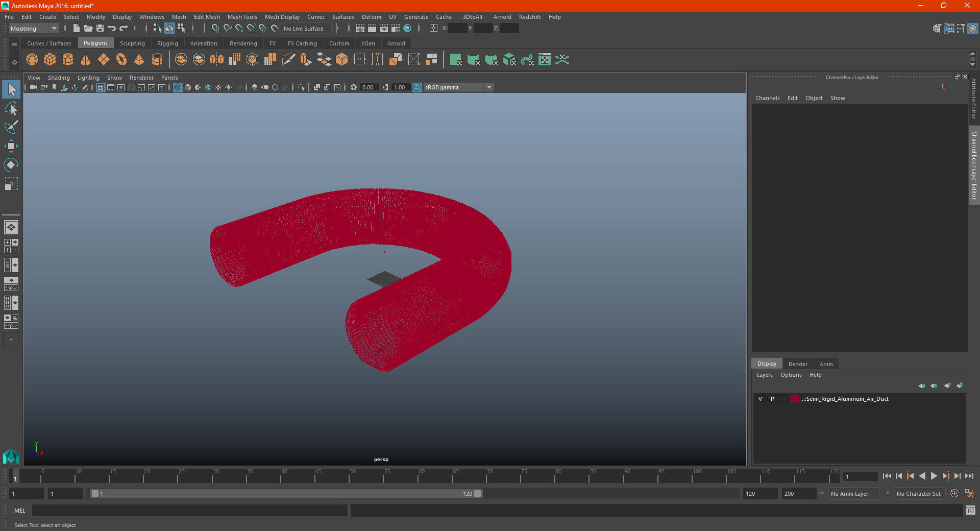Toggle P playback flag of the Air_Duct layer

772,399
